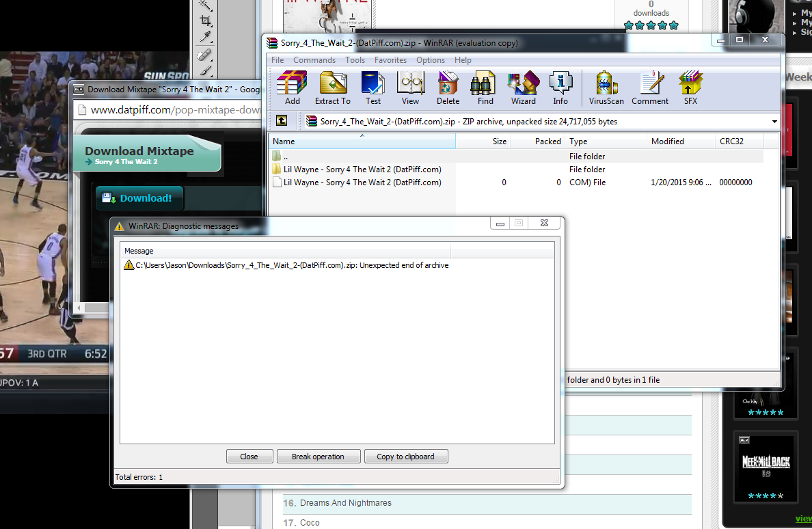
Task: Open the Find tool in WinRAR
Action: pos(485,88)
